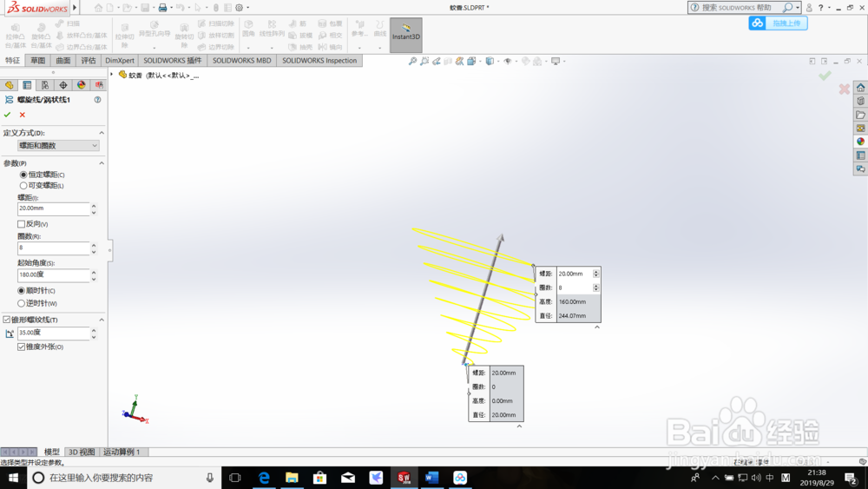This screenshot has width=868, height=489.
Task: Click 圈数 revolutions field in left panel
Action: coord(53,248)
